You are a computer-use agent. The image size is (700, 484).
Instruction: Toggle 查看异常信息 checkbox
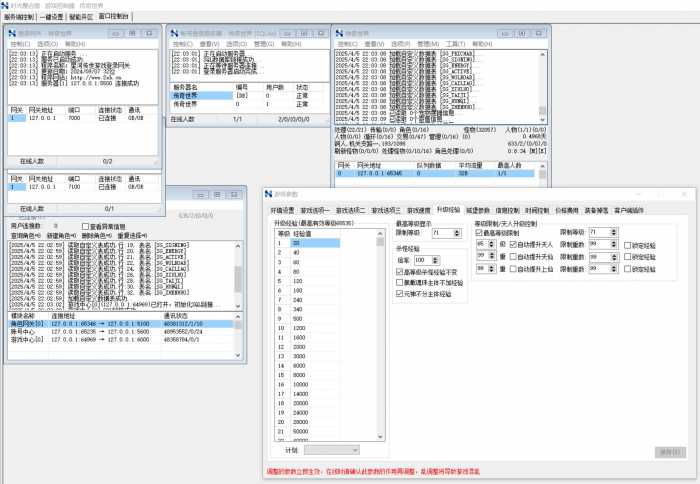click(86, 226)
